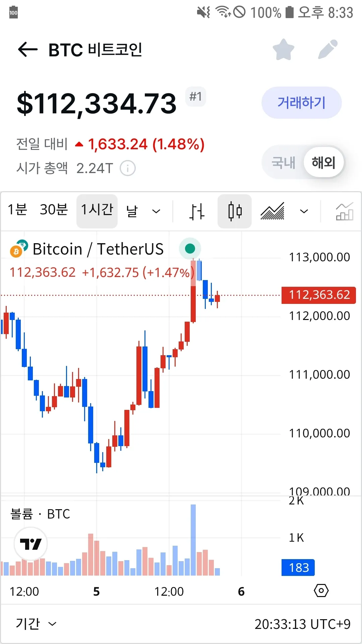Switch to 해외 overseas market
This screenshot has height=644, width=362.
[323, 163]
